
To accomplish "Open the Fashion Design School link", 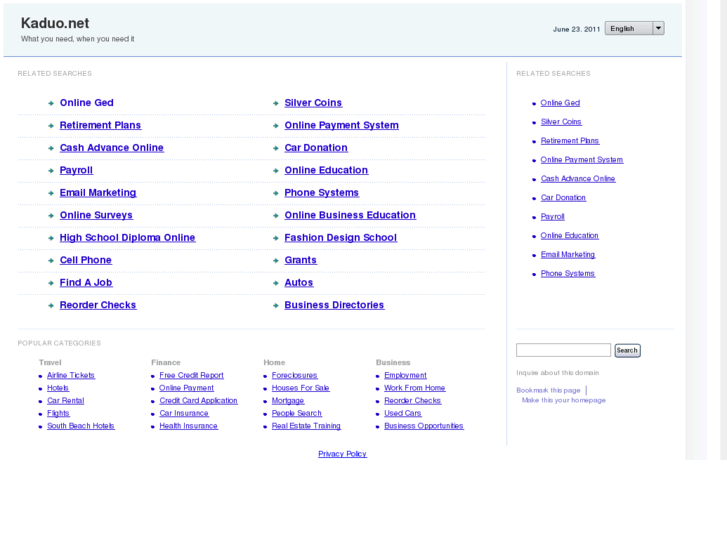I will coord(340,237).
